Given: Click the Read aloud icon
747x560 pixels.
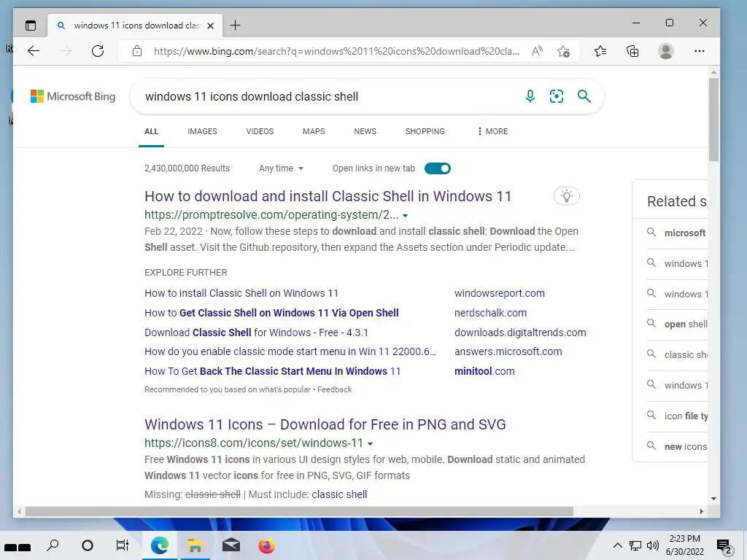Looking at the screenshot, I should tap(537, 51).
